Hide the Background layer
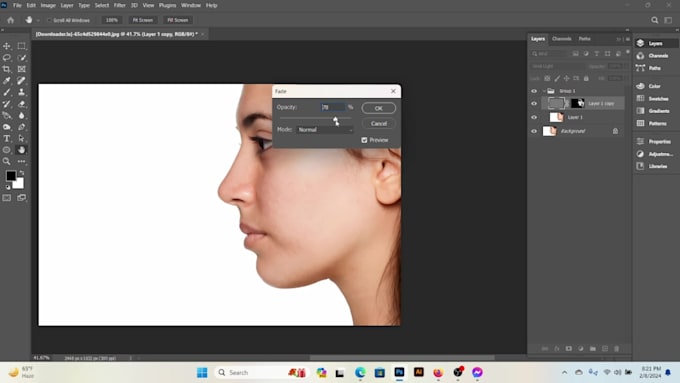Image resolution: width=680 pixels, height=383 pixels. pyautogui.click(x=534, y=131)
